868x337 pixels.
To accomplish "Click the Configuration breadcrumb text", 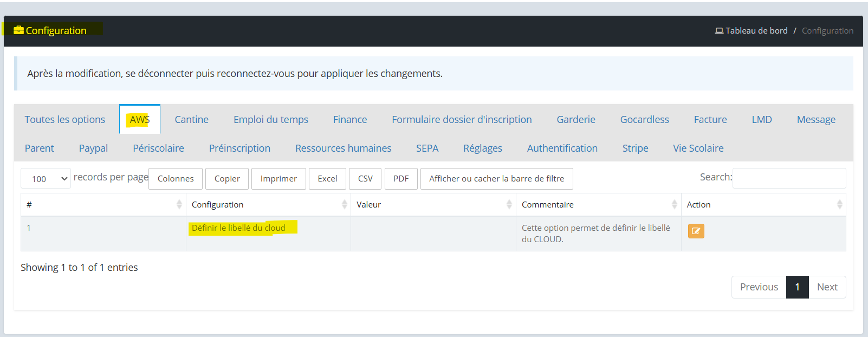I will point(827,31).
